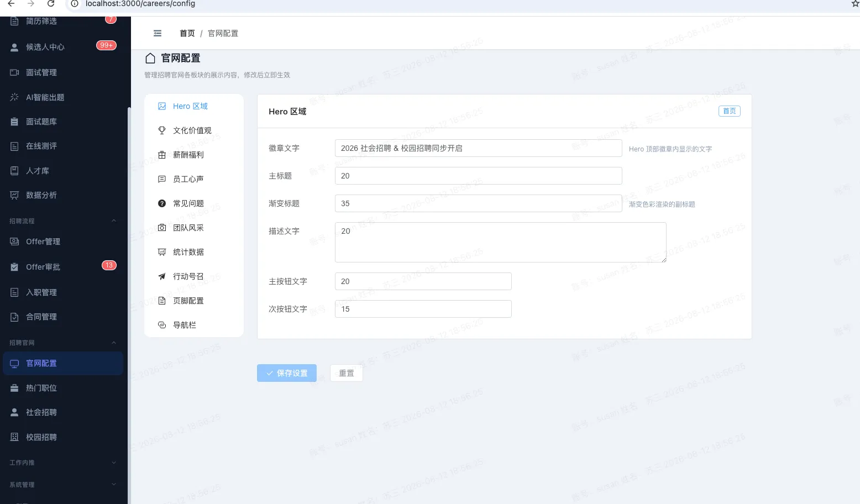Click the 次按钮文字 input field

423,309
